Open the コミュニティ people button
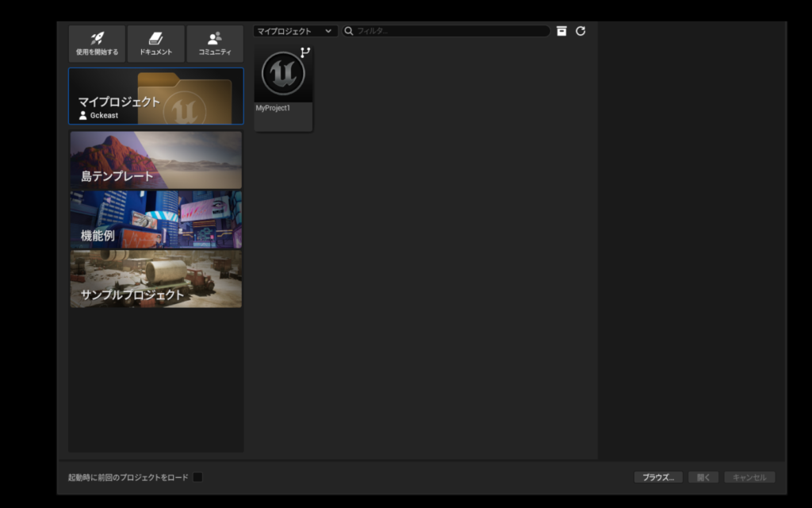 (x=215, y=44)
